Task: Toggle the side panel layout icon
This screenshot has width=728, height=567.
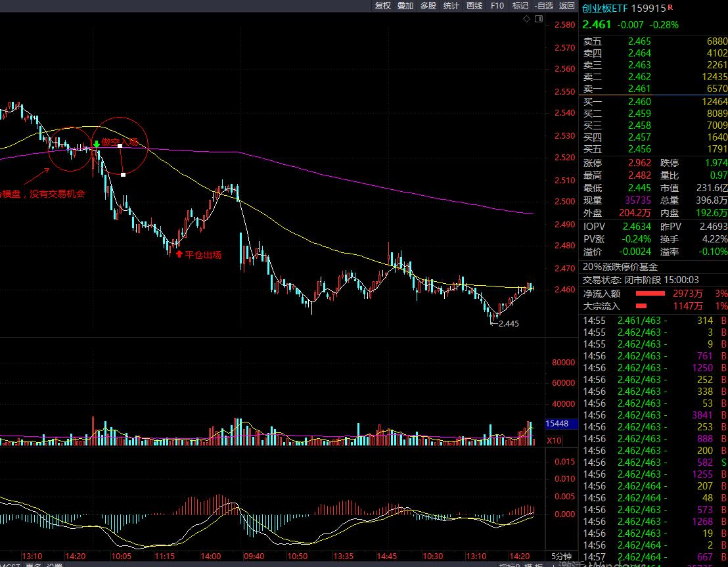Action: [539, 19]
